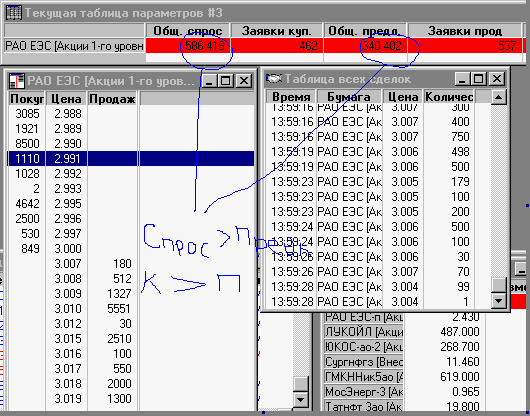The image size is (530, 416).
Task: Click the Время column header
Action: click(291, 97)
